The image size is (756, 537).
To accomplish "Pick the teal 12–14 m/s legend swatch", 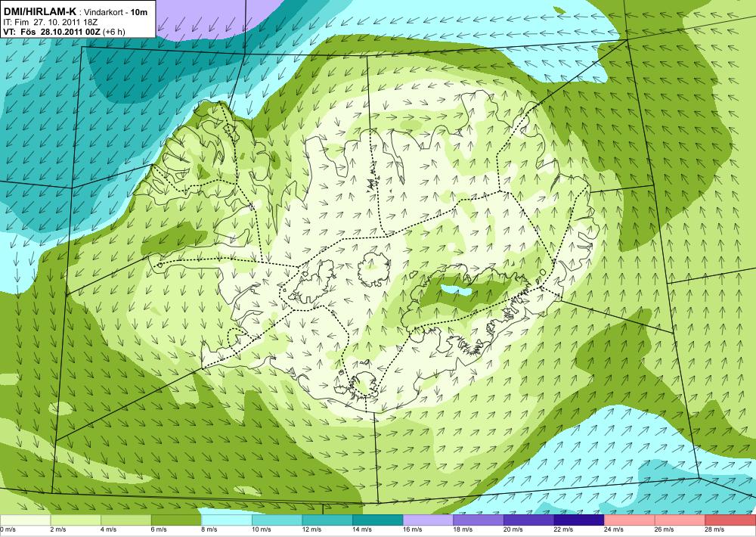I will click(327, 520).
